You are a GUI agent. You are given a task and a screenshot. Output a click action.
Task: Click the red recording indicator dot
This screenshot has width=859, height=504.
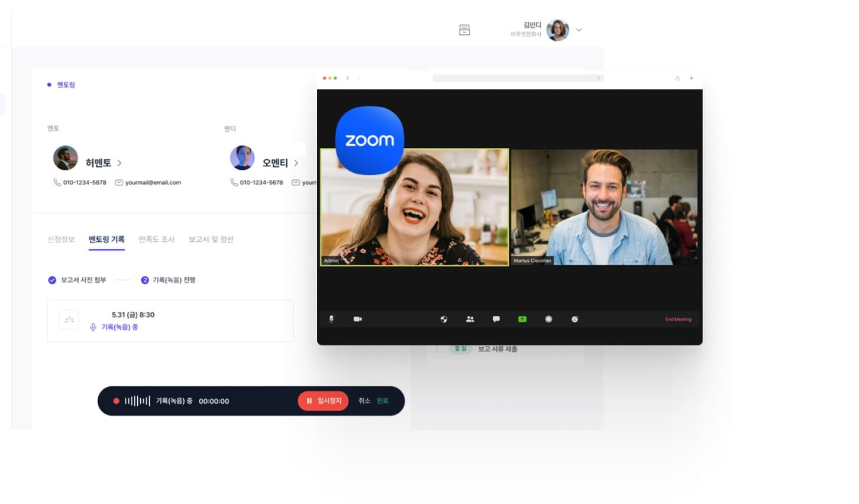(x=116, y=401)
